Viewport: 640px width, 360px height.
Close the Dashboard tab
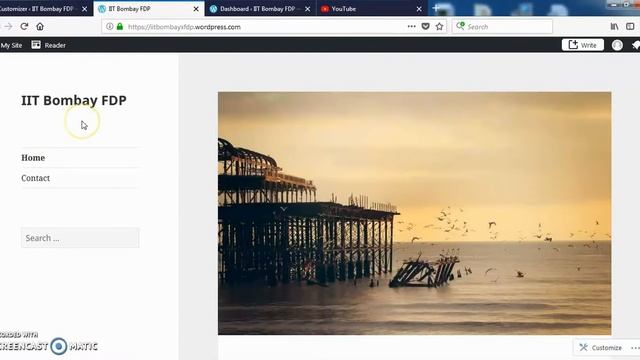pyautogui.click(x=307, y=9)
